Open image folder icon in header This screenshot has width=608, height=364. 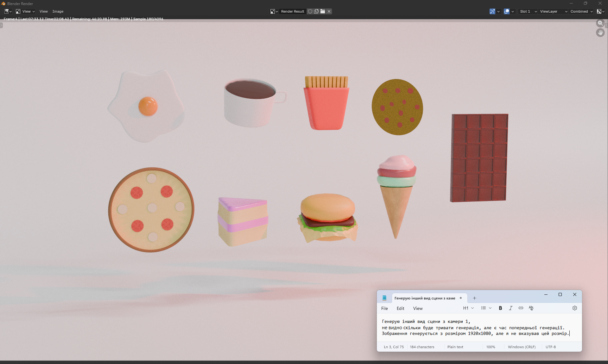click(323, 11)
